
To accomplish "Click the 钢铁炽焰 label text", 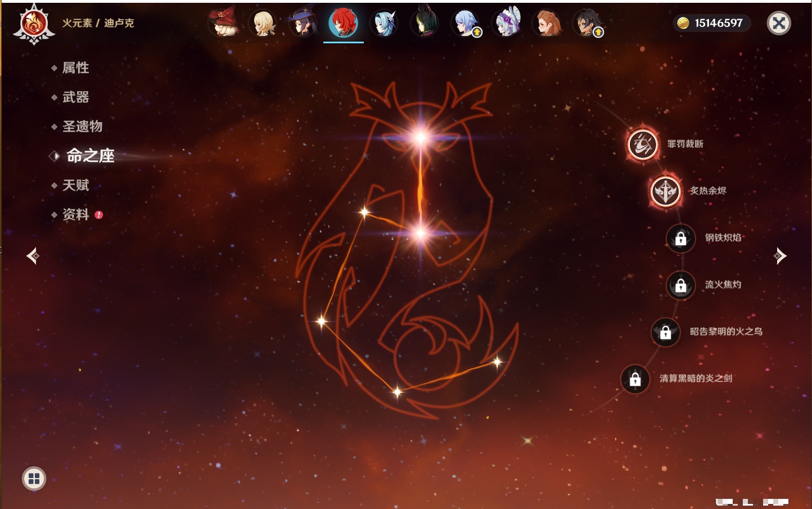I will 723,237.
